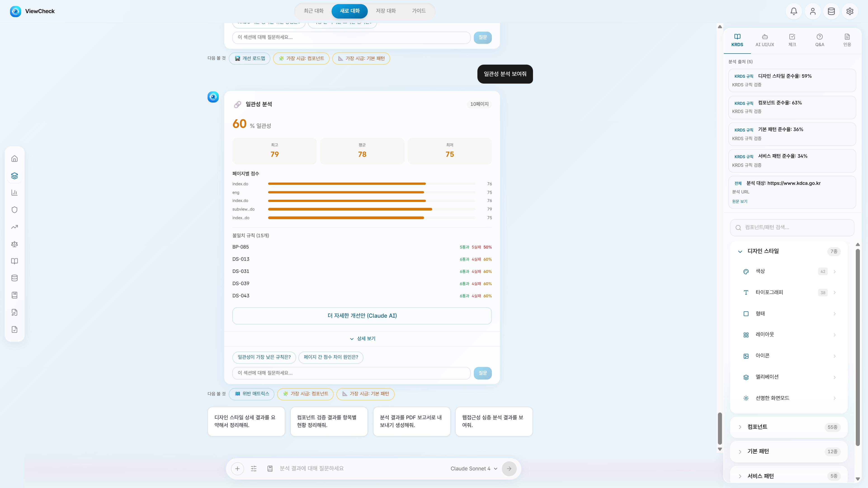The width and height of the screenshot is (868, 488).
Task: Focus the 컴포넌트/패턴 검색 field
Action: click(792, 228)
